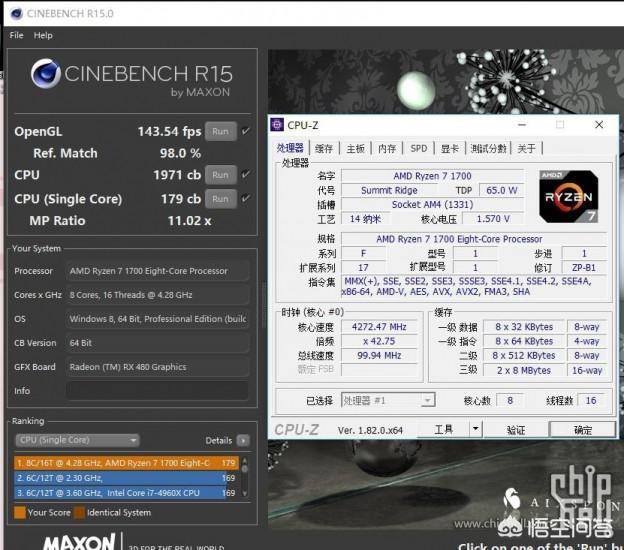Open the Help menu
Image resolution: width=624 pixels, height=550 pixels.
pyautogui.click(x=43, y=35)
